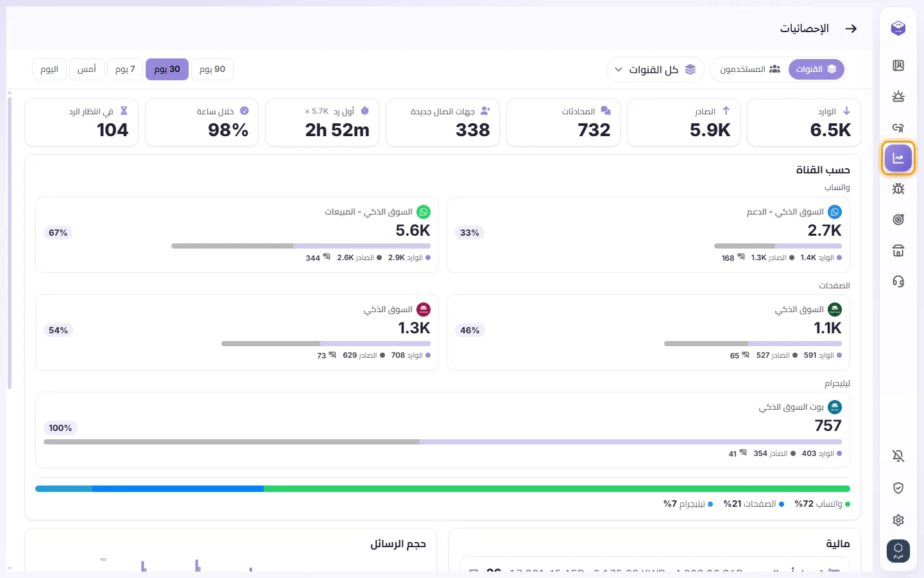The width and height of the screenshot is (924, 578).
Task: Click the تيليجرام 7% legend entry
Action: (689, 504)
